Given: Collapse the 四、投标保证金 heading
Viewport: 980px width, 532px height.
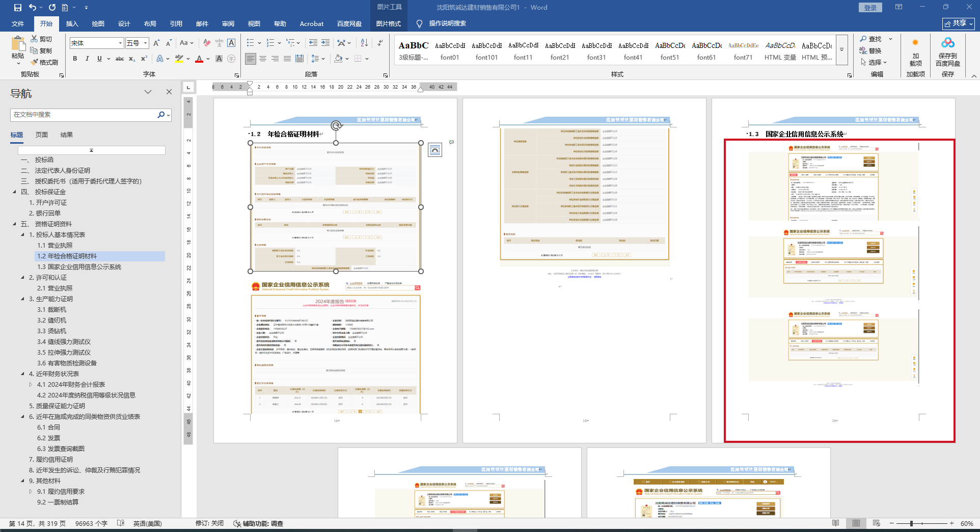Looking at the screenshot, I should pyautogui.click(x=14, y=192).
